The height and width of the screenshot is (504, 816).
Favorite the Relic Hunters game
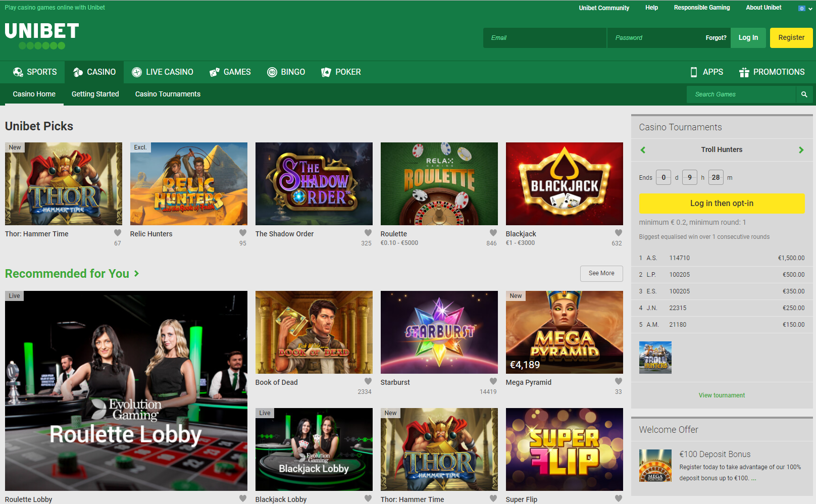[x=243, y=233]
